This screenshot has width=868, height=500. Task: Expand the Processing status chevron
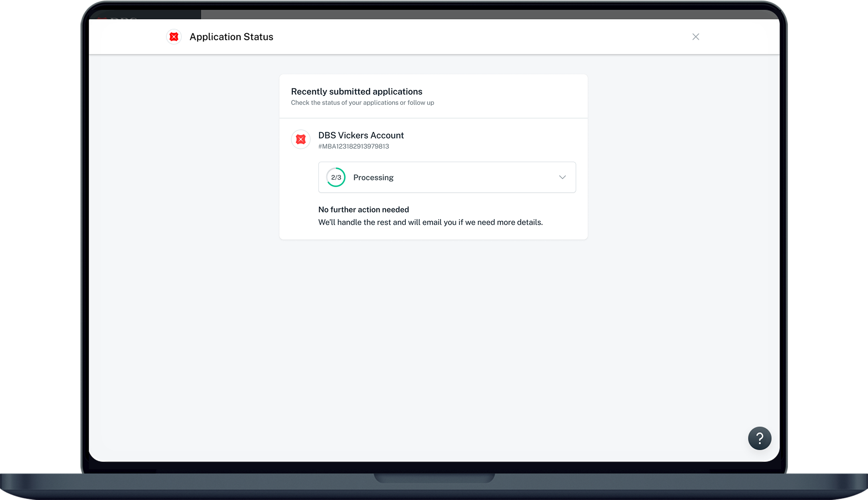click(x=562, y=177)
